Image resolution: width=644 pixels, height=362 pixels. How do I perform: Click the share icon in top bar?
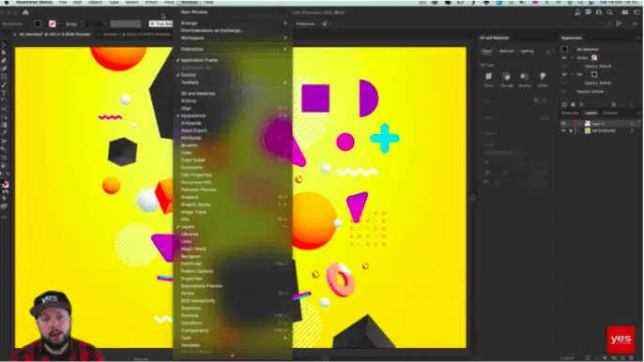pos(577,12)
